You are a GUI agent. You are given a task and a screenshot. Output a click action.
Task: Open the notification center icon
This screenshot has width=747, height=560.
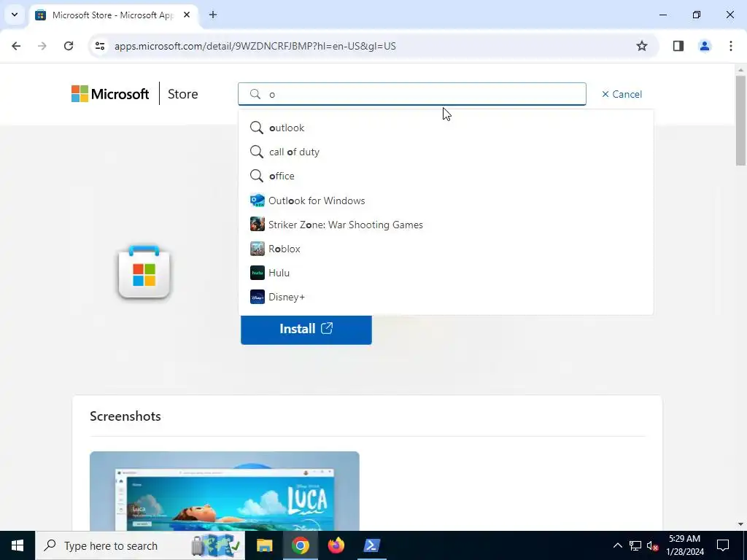723,545
